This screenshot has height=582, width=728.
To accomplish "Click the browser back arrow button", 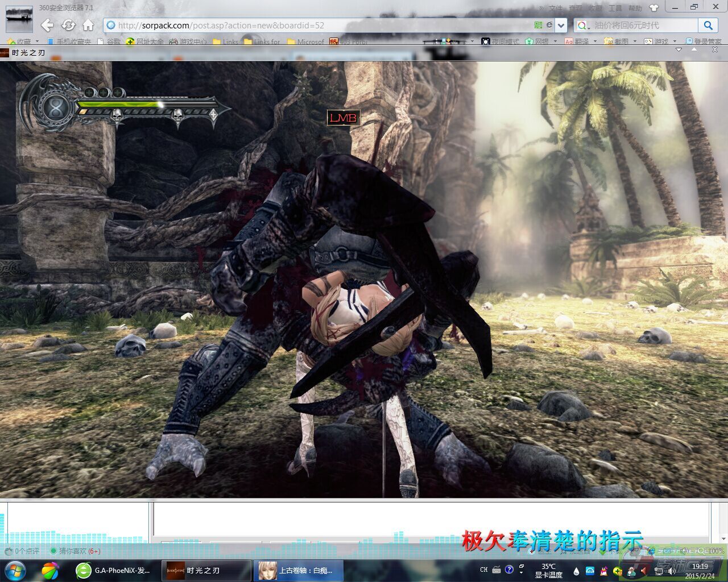I will click(x=47, y=25).
